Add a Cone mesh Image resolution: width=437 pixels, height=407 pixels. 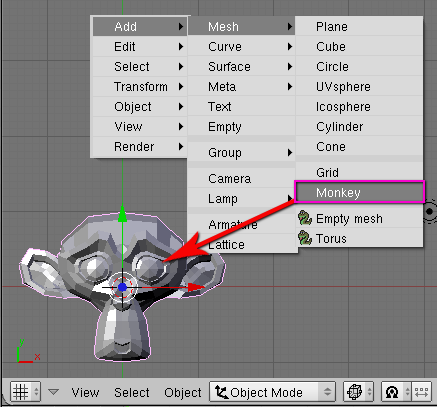(x=359, y=146)
